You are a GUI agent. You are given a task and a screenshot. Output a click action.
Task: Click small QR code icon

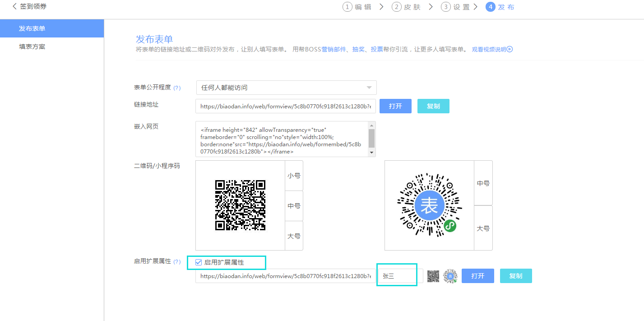coord(433,276)
